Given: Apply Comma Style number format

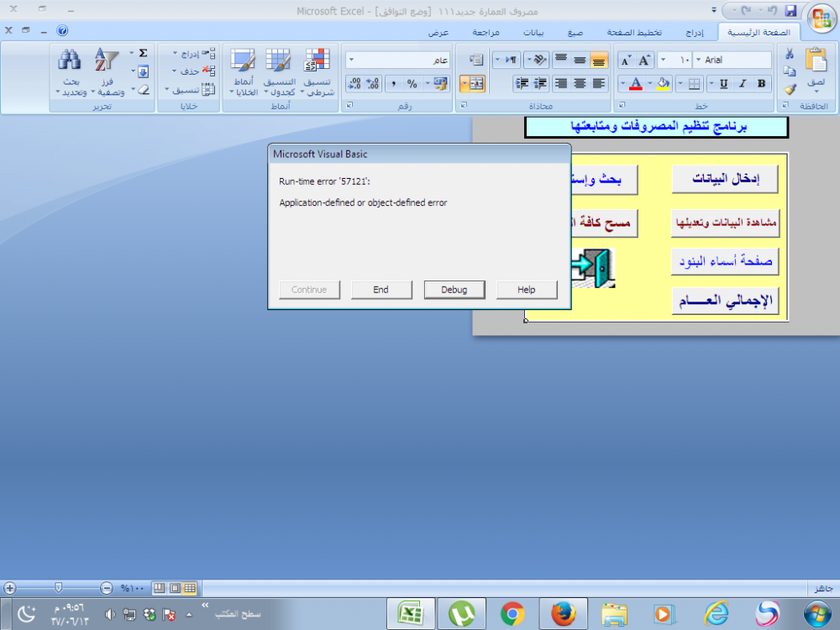Looking at the screenshot, I should tap(394, 83).
